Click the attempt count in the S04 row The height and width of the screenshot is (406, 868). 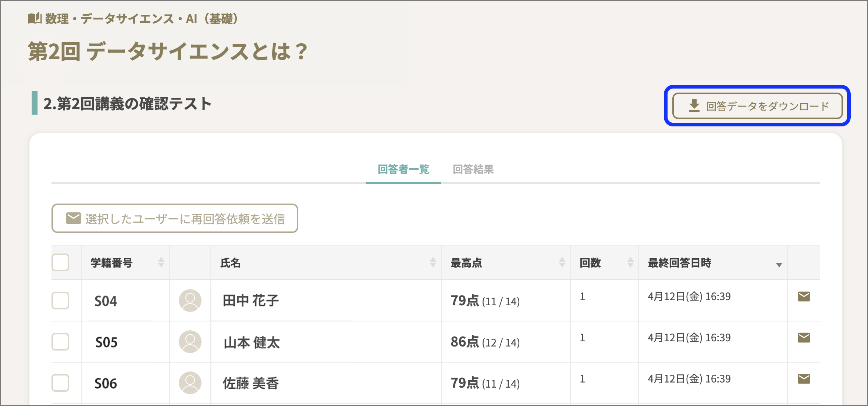pyautogui.click(x=582, y=296)
